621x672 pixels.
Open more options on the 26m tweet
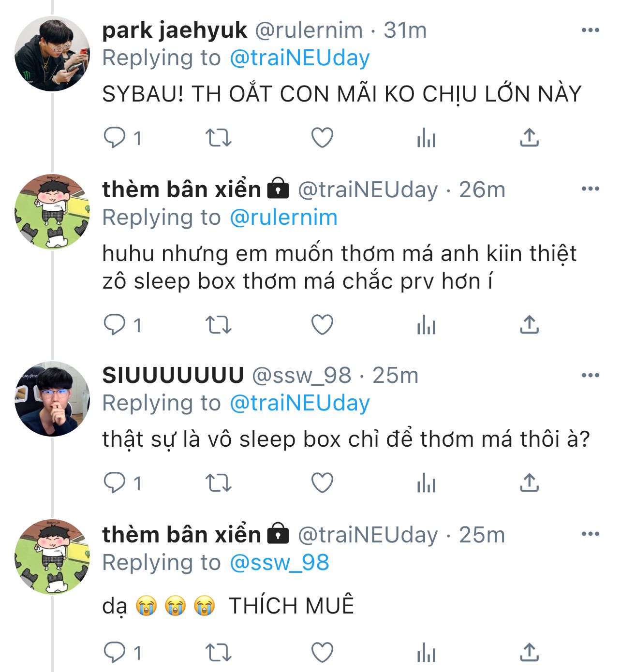tap(590, 189)
